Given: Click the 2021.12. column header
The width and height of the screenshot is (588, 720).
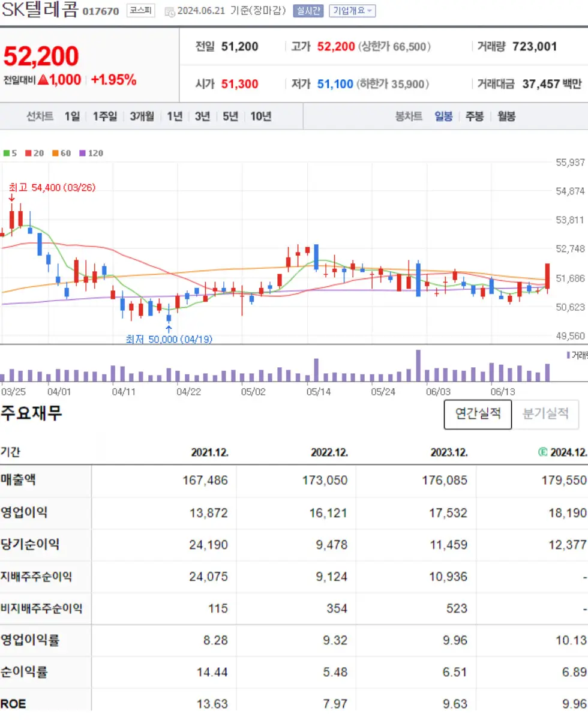Looking at the screenshot, I should tap(209, 452).
